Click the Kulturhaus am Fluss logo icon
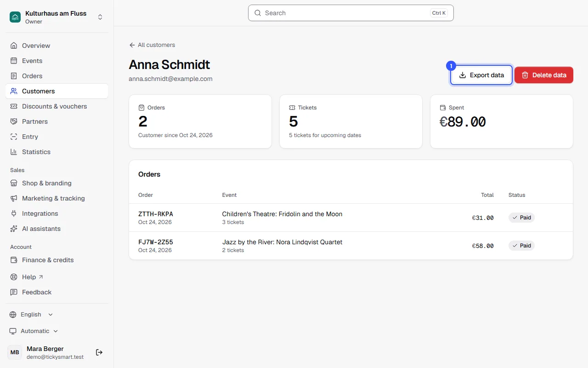The image size is (588, 368). click(x=15, y=17)
